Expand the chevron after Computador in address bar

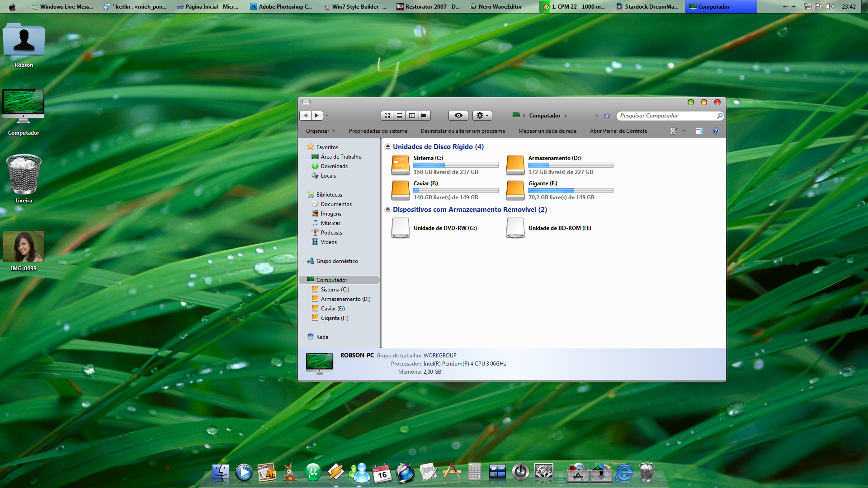pos(566,116)
